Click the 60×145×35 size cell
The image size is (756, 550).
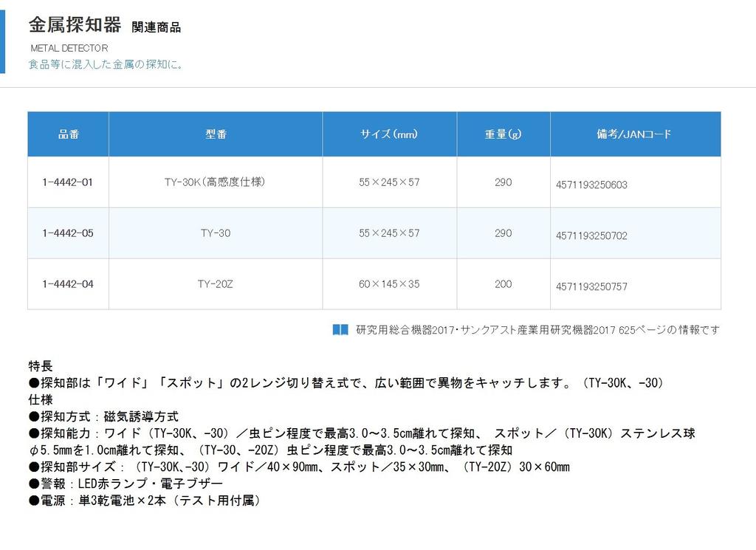[389, 283]
